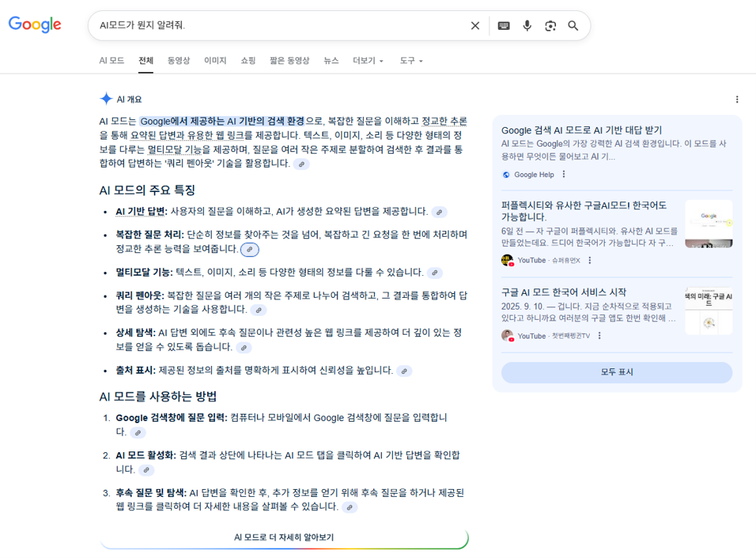This screenshot has height=558, width=756.
Task: Click the Google Help source favicon
Action: (x=506, y=175)
